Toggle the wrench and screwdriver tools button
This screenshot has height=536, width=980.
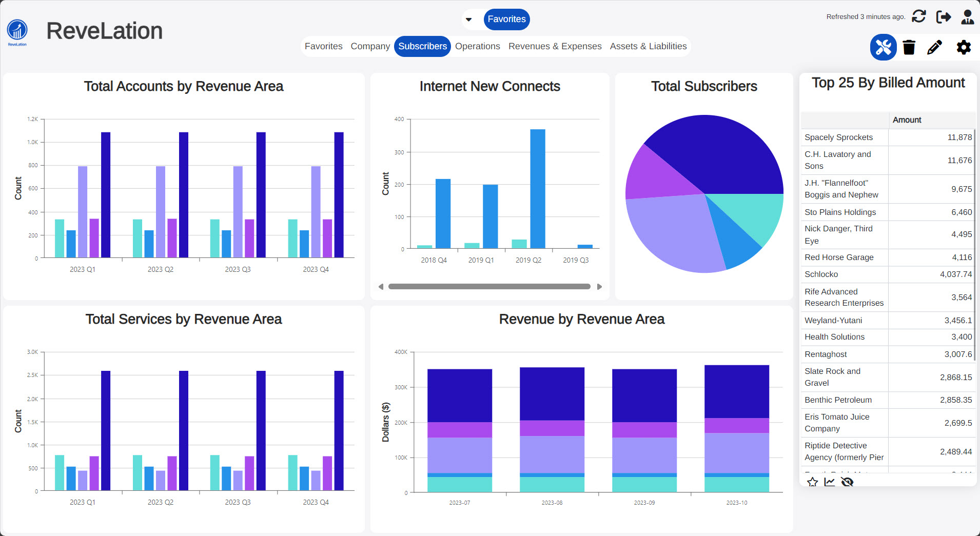(x=883, y=47)
